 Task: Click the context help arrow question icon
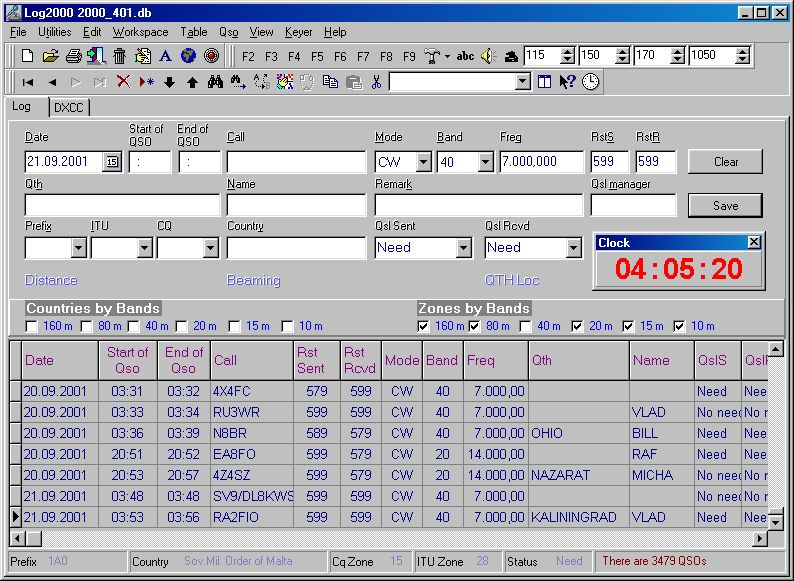point(567,82)
